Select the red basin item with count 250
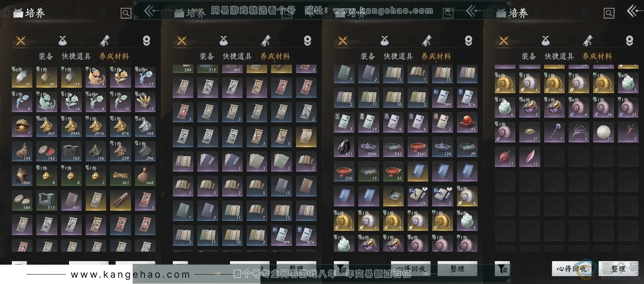The height and width of the screenshot is (284, 644). tap(344, 172)
